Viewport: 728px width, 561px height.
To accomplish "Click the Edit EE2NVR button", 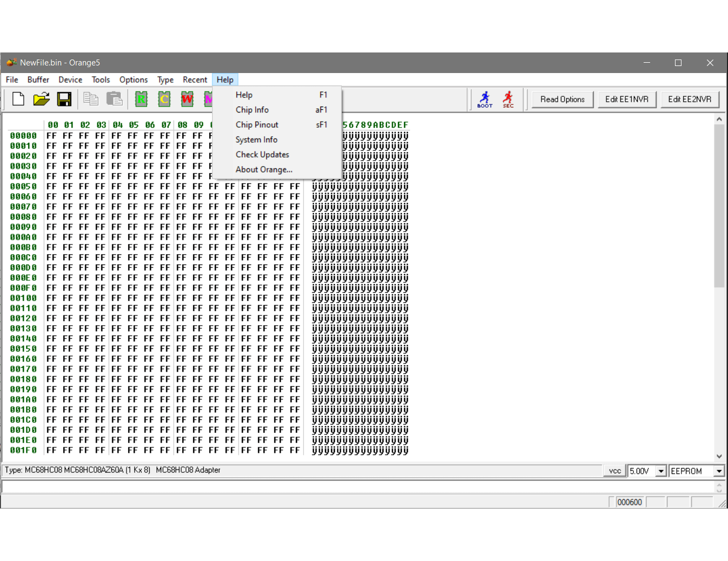I will (690, 100).
